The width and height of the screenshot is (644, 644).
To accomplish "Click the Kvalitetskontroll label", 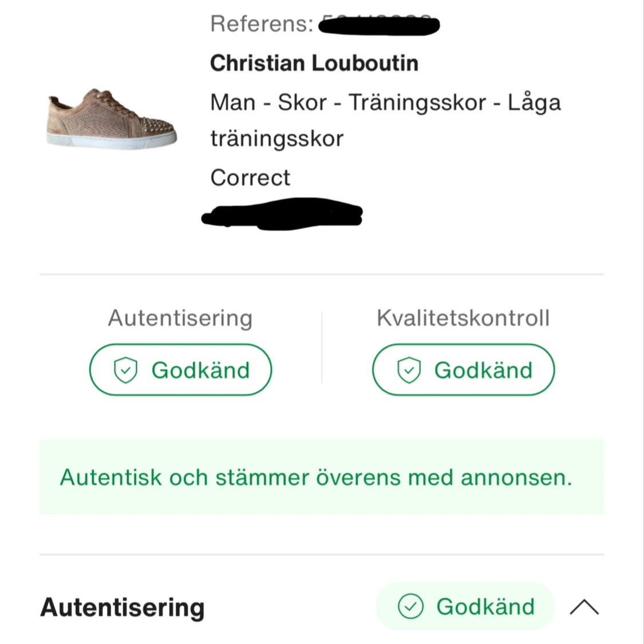I will pyautogui.click(x=463, y=318).
